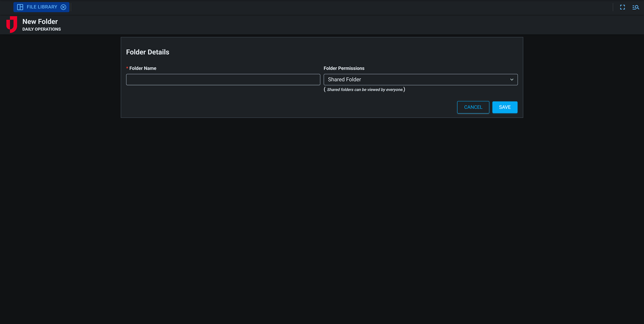This screenshot has width=644, height=324.
Task: Click inside the Folder Name input field
Action: [223, 79]
